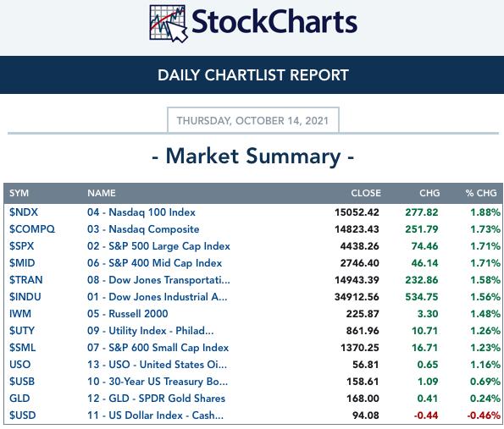
Task: Open the $SPX symbol link
Action: coord(21,246)
